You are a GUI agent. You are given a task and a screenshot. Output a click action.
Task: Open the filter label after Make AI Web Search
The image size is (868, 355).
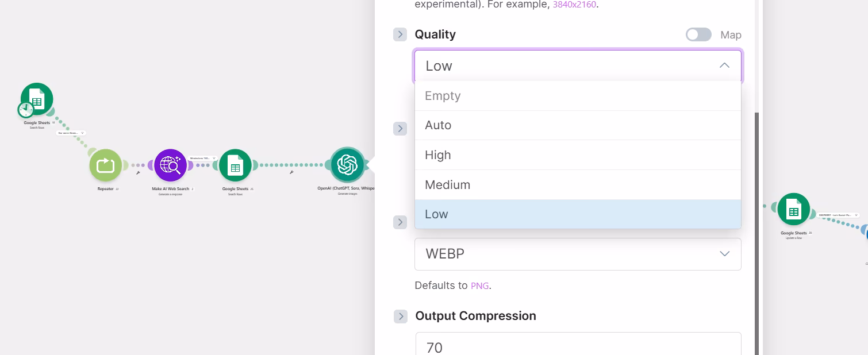pyautogui.click(x=203, y=158)
